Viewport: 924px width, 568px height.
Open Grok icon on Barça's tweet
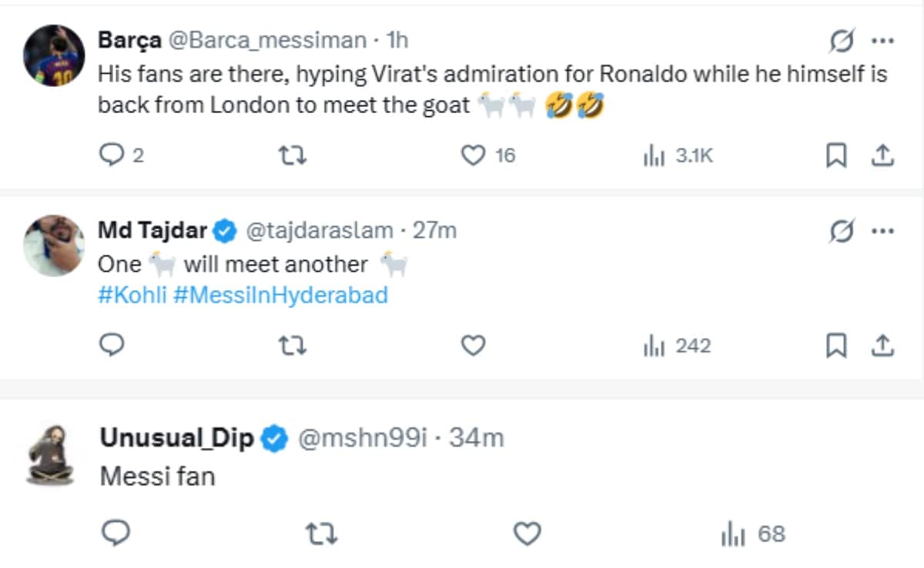(x=841, y=41)
